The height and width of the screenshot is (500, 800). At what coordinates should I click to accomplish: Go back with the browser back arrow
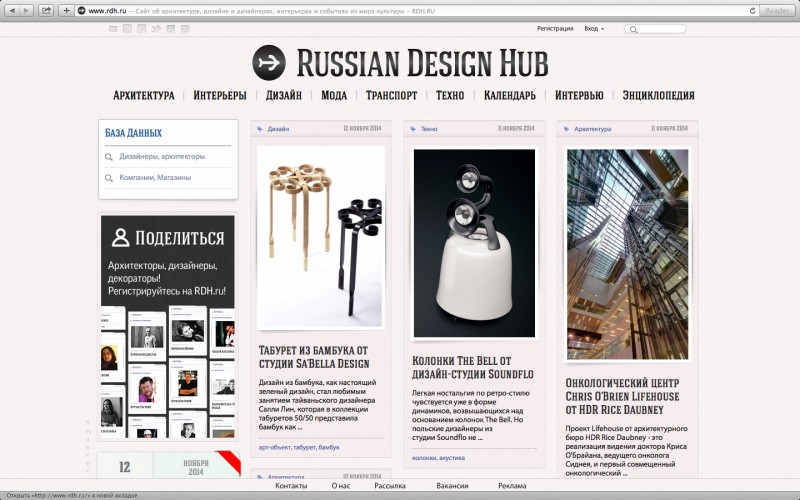[x=12, y=10]
